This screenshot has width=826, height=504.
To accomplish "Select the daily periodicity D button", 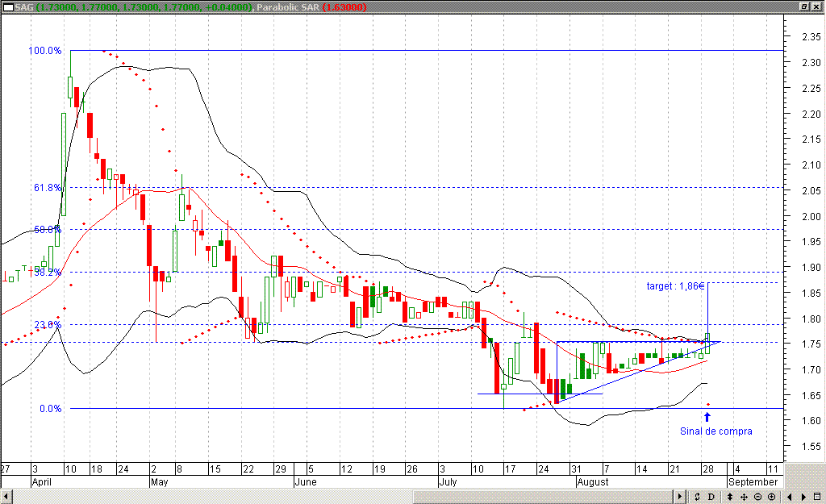I will [x=711, y=497].
